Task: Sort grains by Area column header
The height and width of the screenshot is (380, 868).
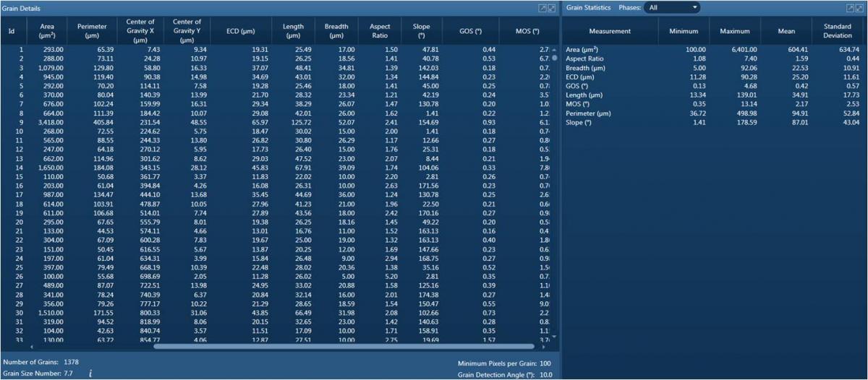Action: click(x=46, y=31)
